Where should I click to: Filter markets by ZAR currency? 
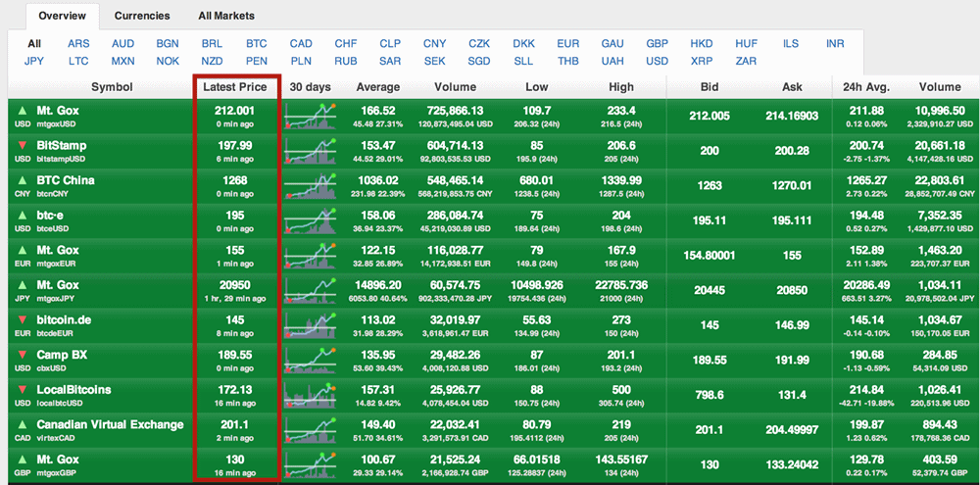[746, 62]
